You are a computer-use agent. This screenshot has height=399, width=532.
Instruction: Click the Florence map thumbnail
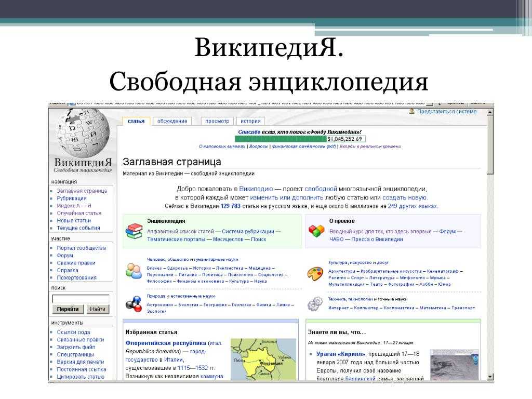pos(263,359)
